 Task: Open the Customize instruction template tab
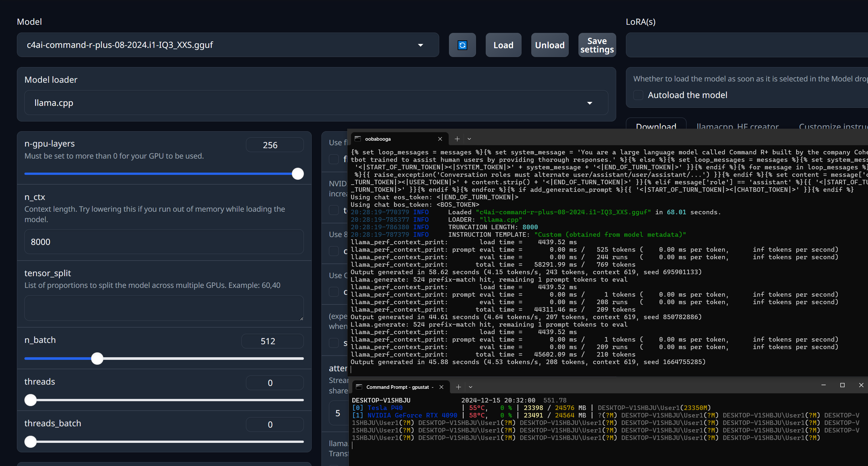[833, 126]
